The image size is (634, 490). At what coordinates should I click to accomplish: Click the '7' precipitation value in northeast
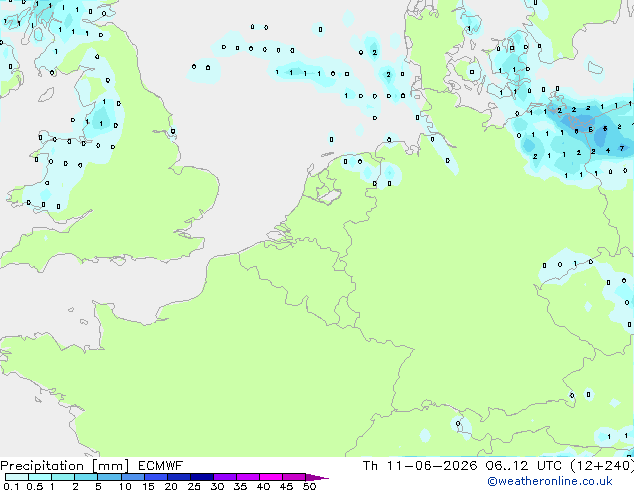(x=622, y=148)
